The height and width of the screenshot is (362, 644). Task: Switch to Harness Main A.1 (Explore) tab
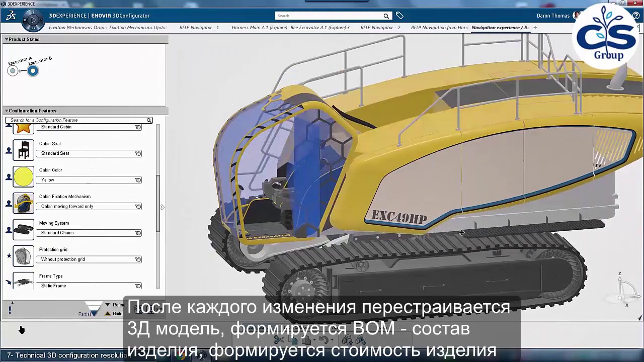point(260,28)
